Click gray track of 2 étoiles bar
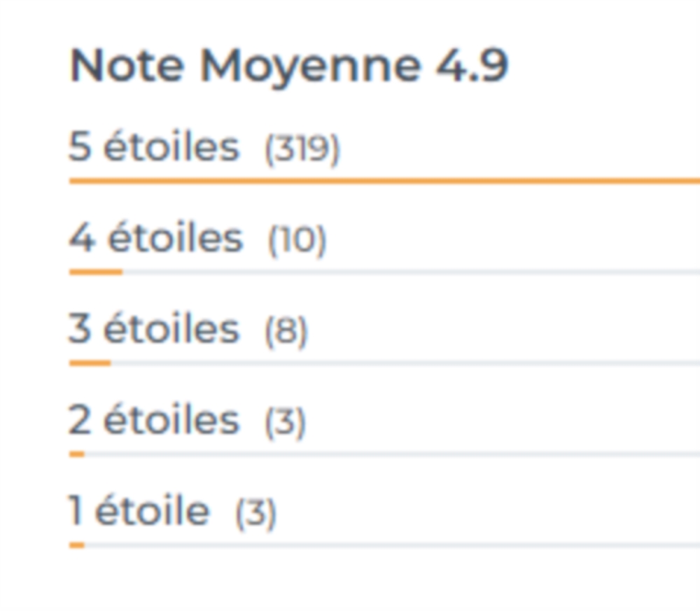 (x=392, y=454)
